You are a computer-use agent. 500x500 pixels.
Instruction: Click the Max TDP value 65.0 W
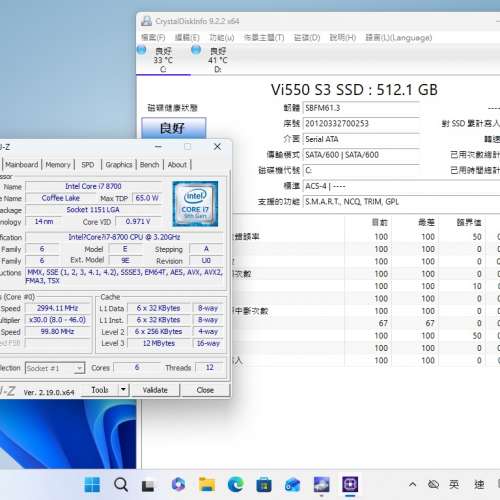(147, 198)
